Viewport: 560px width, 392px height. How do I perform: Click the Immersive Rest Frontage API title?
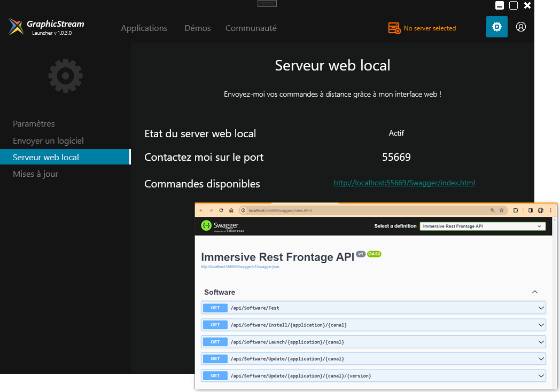[277, 257]
